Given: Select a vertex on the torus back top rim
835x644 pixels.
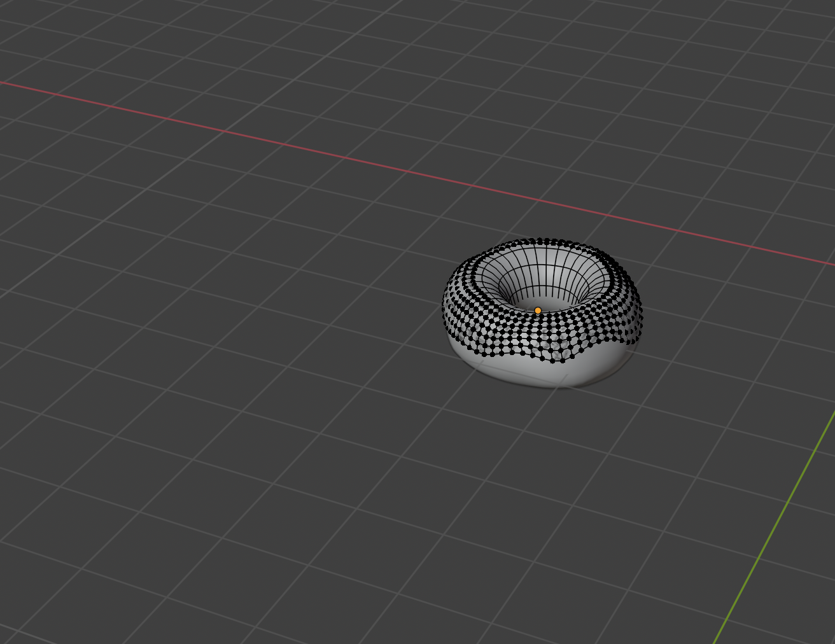Looking at the screenshot, I should coord(541,241).
